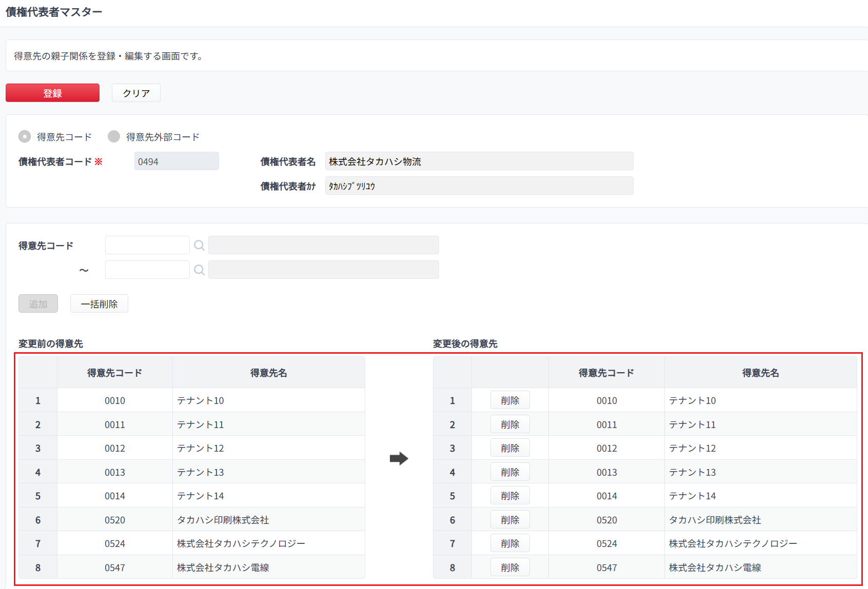Image resolution: width=868 pixels, height=589 pixels.
Task: Click テナント10 in the 変更後 table
Action: coord(693,400)
